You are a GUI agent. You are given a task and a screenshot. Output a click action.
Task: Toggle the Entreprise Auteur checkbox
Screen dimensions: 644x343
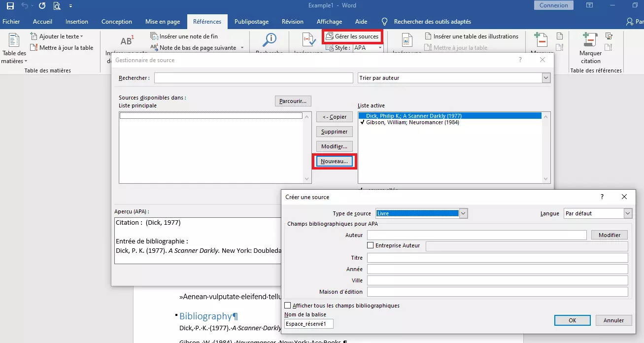(x=371, y=245)
